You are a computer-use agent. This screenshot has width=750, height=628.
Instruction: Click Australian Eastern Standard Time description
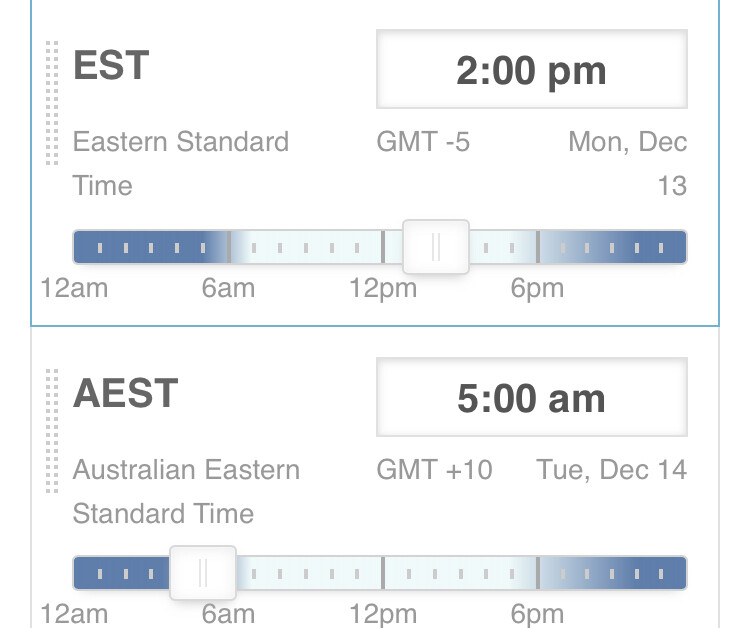point(186,492)
